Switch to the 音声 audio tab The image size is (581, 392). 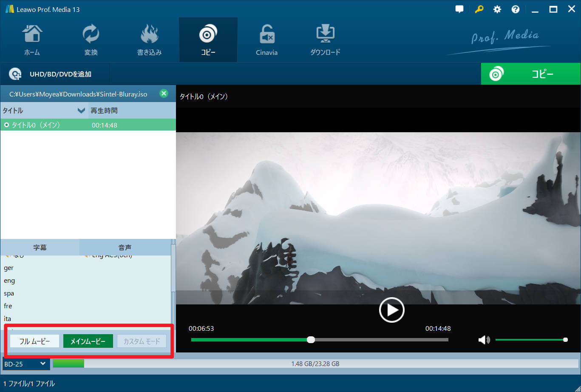(125, 247)
